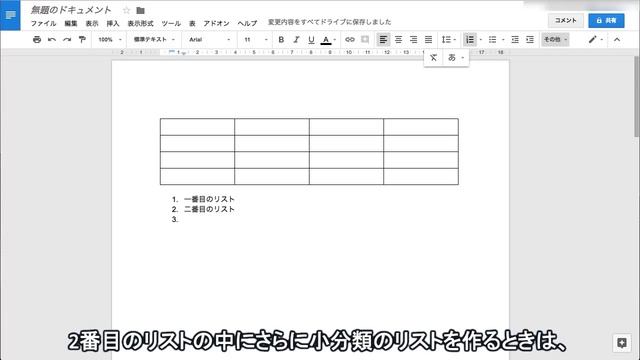Screen dimensions: 640x360
Task: Open the 挿入 menu
Action: click(x=113, y=23)
